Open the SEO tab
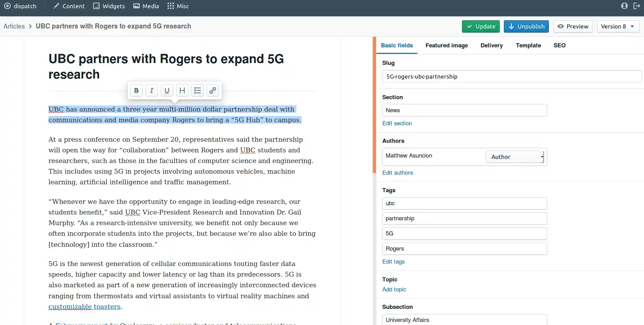This screenshot has width=644, height=325. point(559,45)
